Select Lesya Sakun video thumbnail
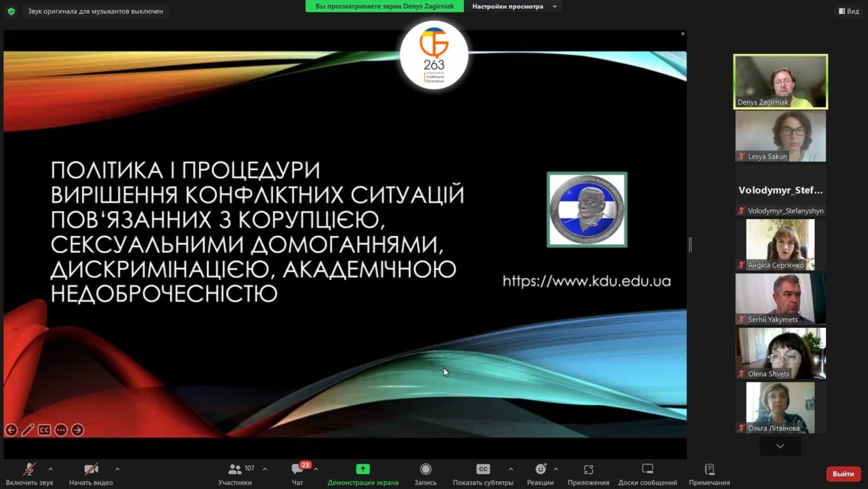Screen dimensions: 868x489 [x=781, y=136]
